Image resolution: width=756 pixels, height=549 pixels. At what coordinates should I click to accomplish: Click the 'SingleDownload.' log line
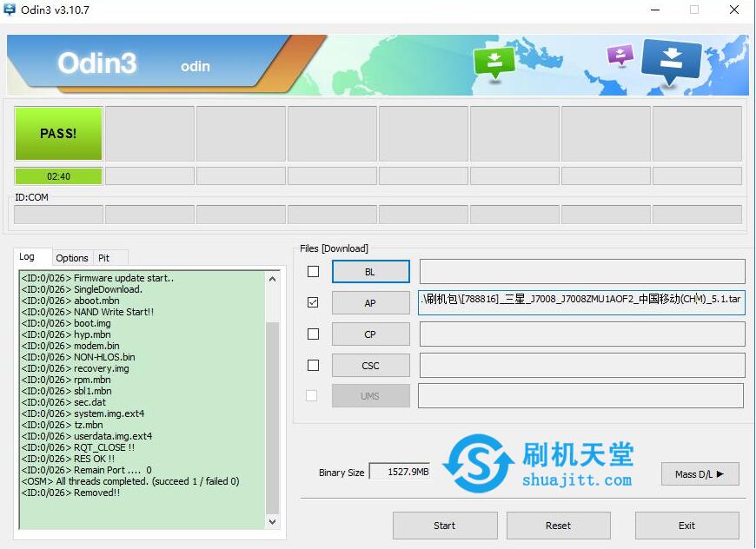pyautogui.click(x=82, y=289)
